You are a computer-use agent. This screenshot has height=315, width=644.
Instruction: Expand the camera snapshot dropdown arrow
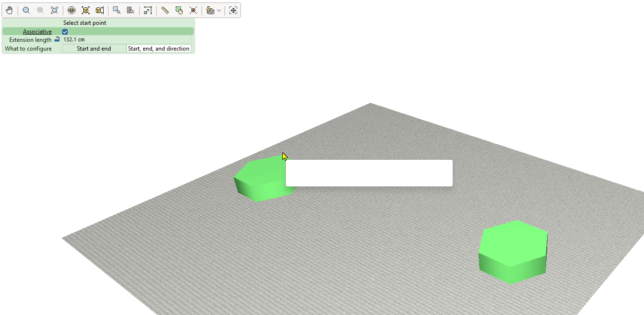pyautogui.click(x=219, y=10)
